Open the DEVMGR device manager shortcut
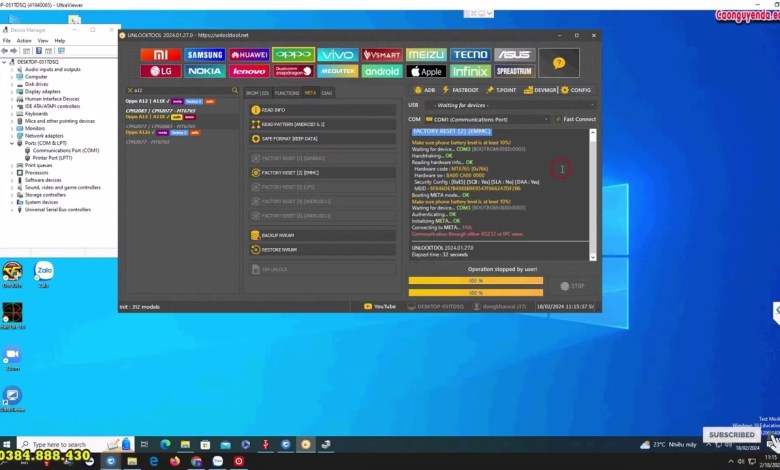The width and height of the screenshot is (780, 470). [x=541, y=90]
